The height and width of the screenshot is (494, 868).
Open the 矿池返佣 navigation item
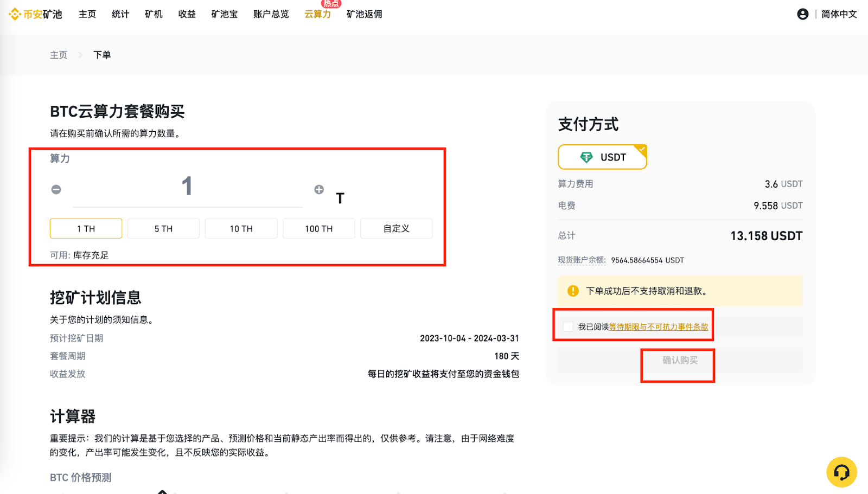365,14
